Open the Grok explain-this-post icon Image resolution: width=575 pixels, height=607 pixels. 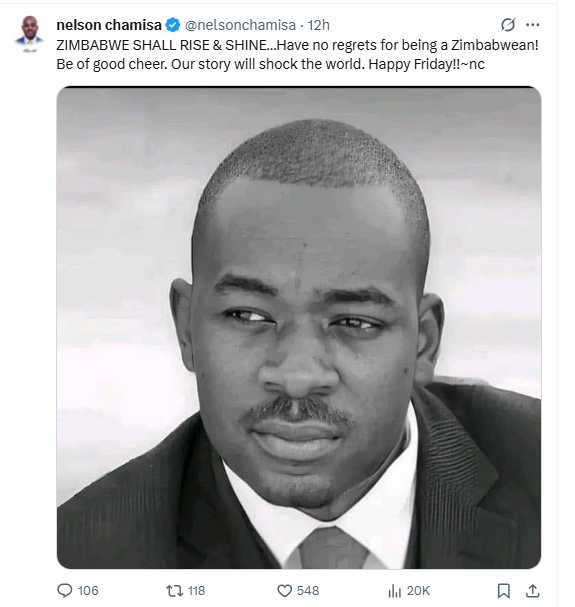pyautogui.click(x=507, y=25)
